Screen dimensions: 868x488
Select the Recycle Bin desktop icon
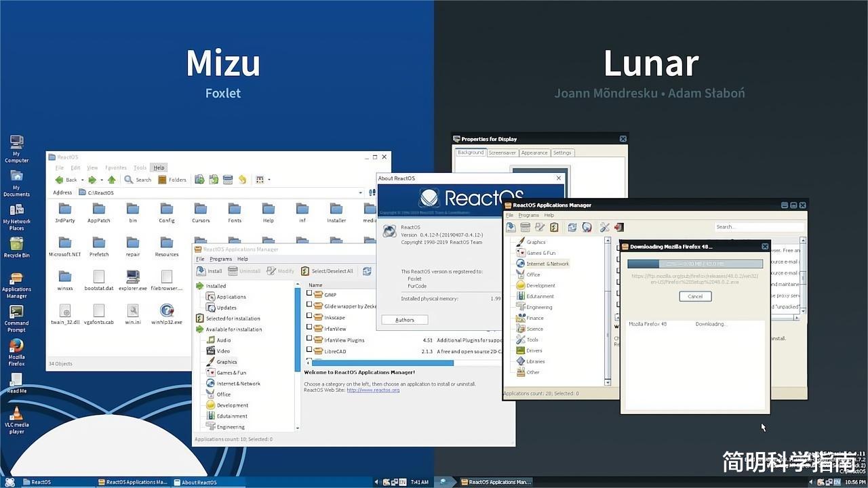click(x=16, y=247)
